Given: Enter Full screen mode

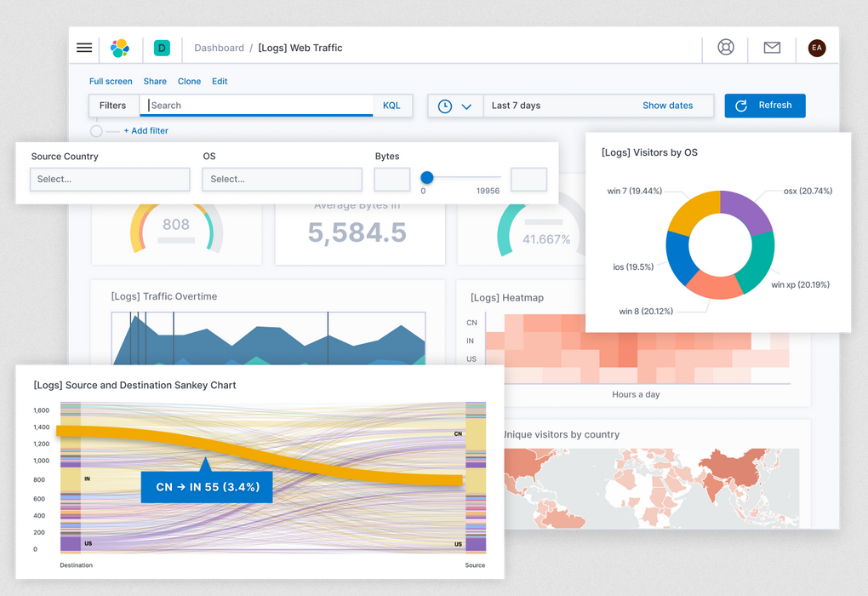Looking at the screenshot, I should (111, 82).
